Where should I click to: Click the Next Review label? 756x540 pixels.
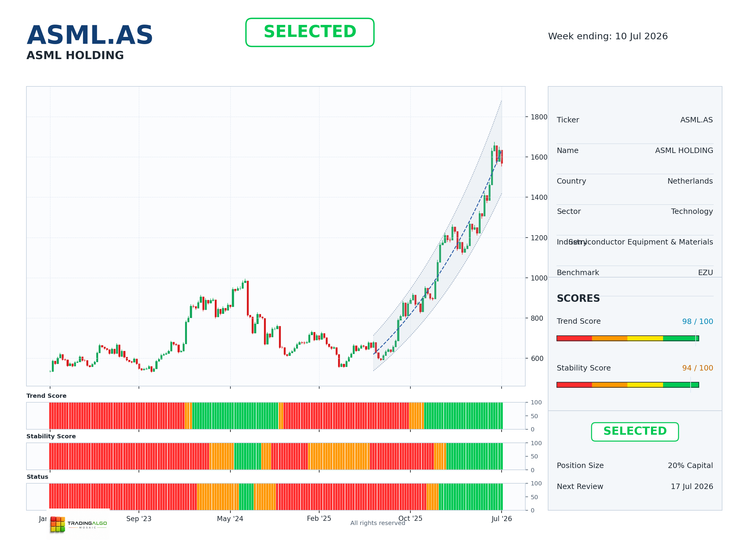(x=580, y=487)
